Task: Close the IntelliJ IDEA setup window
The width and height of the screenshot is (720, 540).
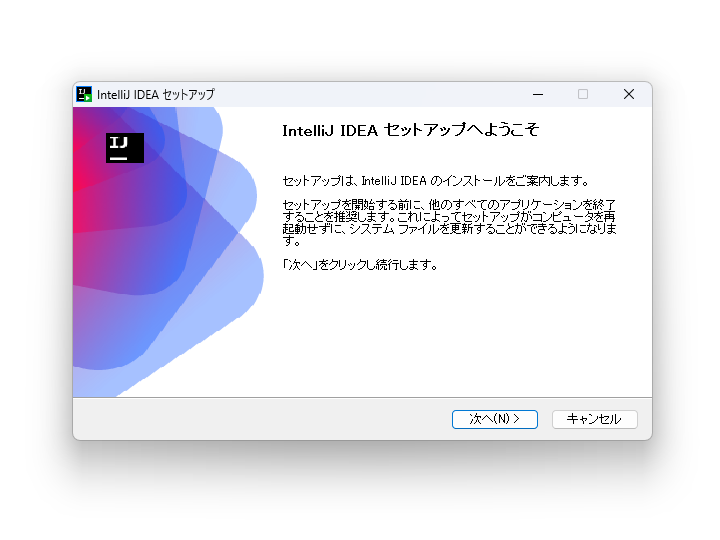Action: point(629,95)
